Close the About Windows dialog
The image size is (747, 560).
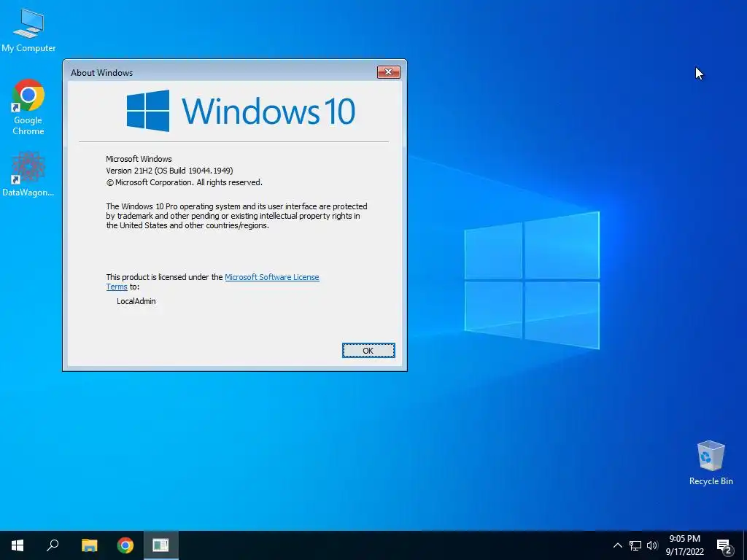[x=389, y=72]
